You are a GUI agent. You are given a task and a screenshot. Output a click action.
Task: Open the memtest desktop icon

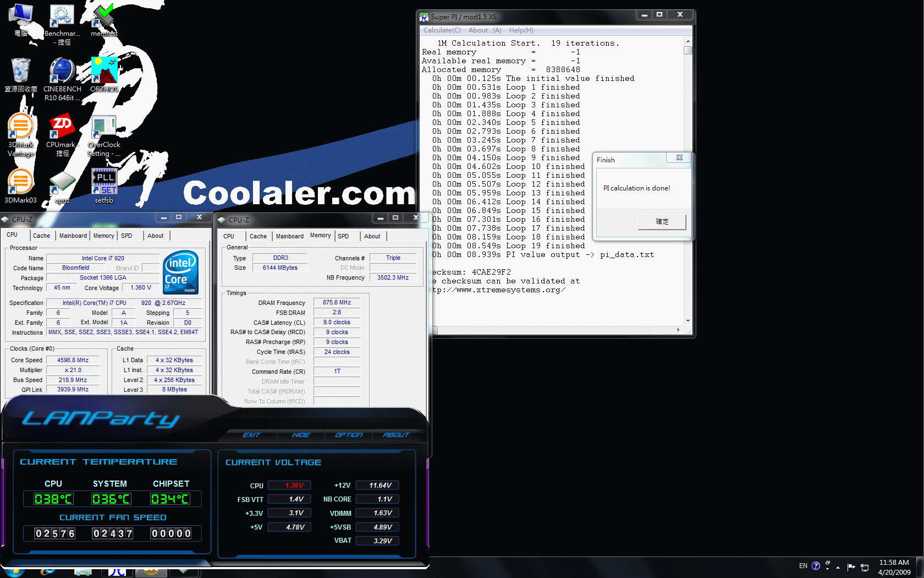104,19
